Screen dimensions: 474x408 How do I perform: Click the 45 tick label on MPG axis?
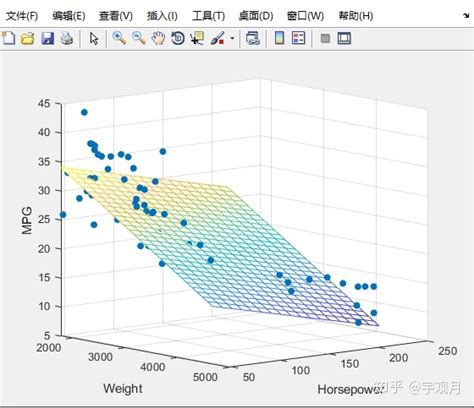44,103
